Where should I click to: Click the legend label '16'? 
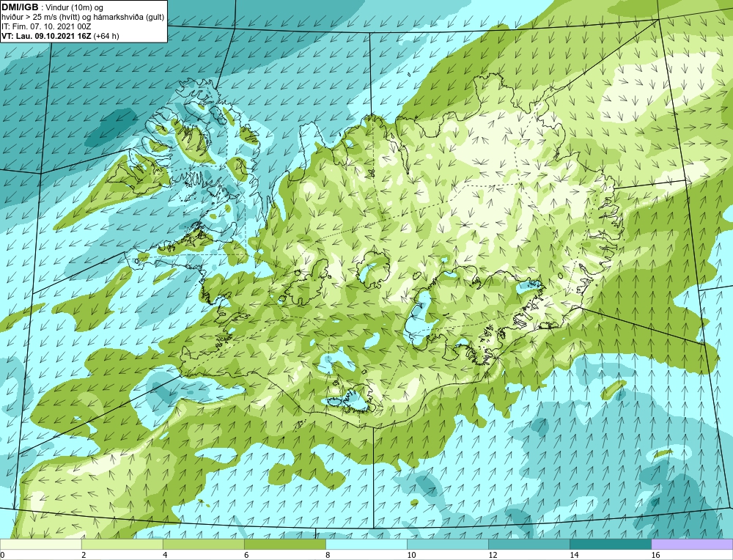655,555
